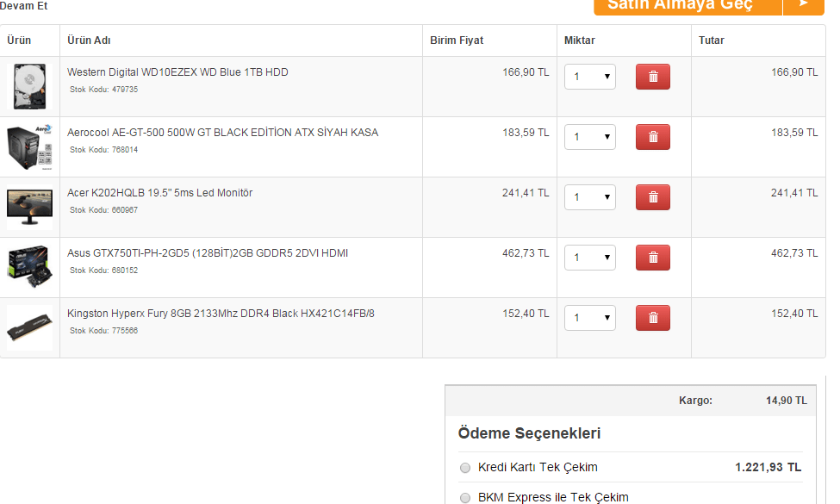Click the Miktar column header

coord(580,40)
